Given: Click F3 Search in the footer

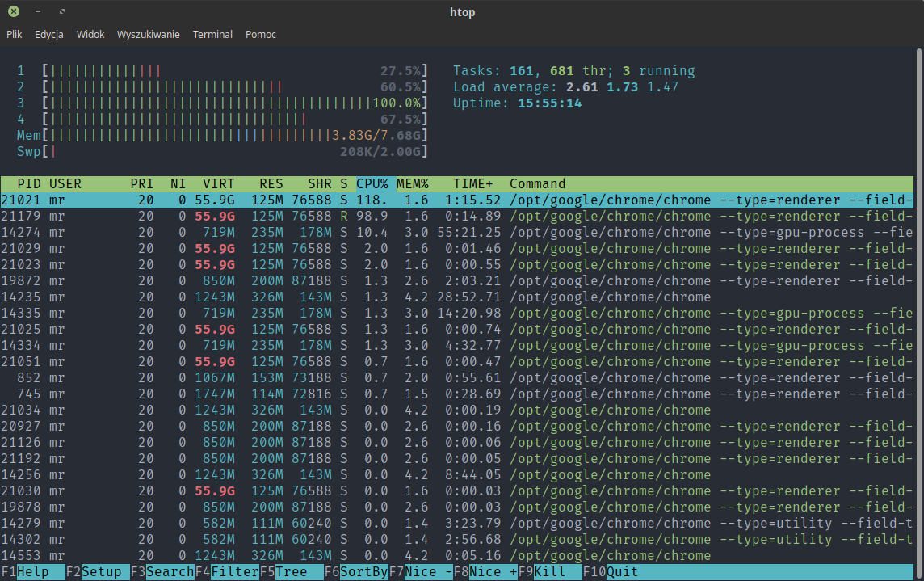Looking at the screenshot, I should pyautogui.click(x=162, y=571).
